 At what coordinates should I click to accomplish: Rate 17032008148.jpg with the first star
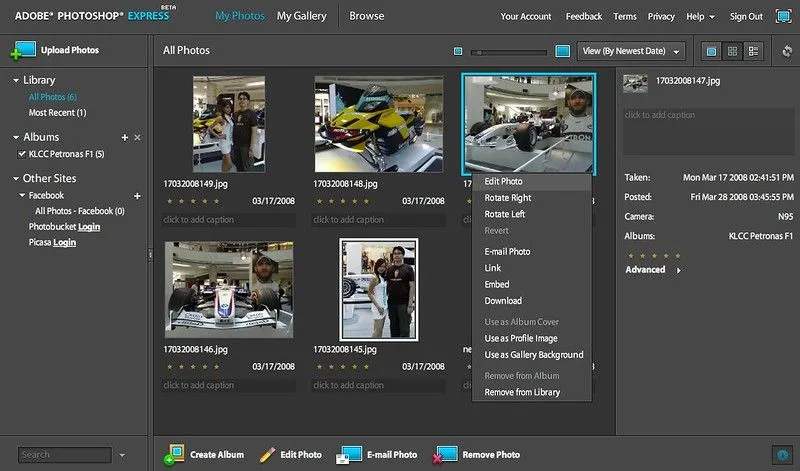[x=319, y=201]
